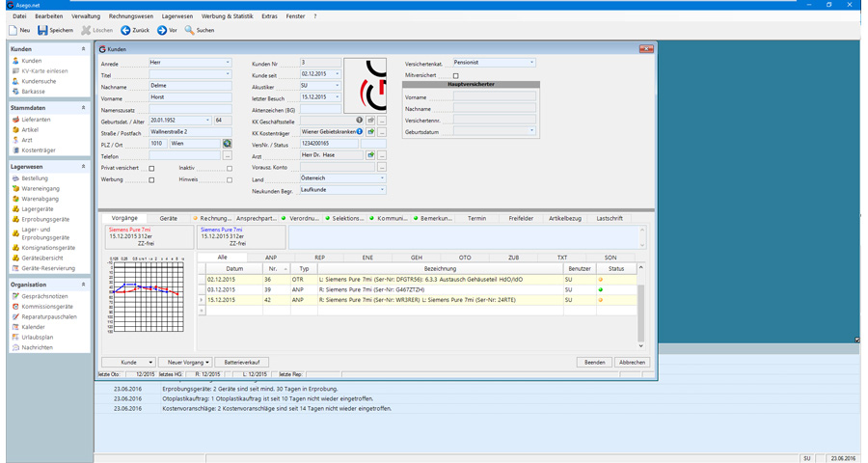Open Nachrichten under Organisation
This screenshot has width=868, height=463.
(37, 348)
